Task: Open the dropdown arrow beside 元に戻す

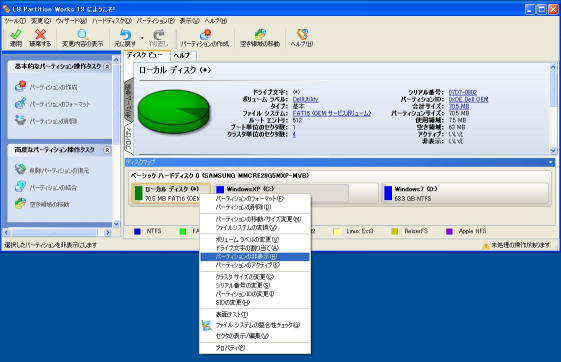Action: tap(142, 38)
